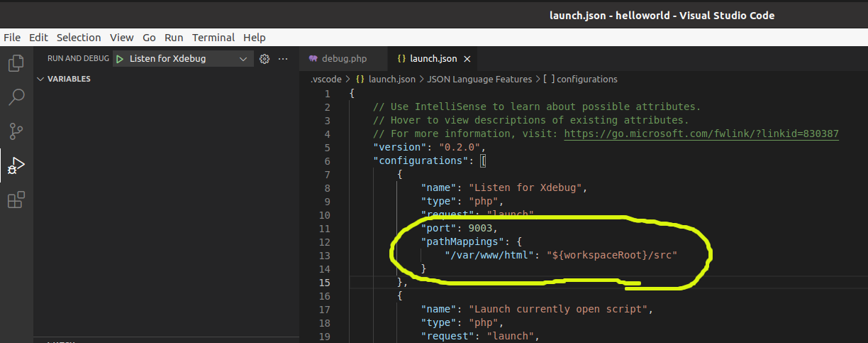
Task: Open the Run and Debug more actions ellipsis
Action: pos(283,59)
